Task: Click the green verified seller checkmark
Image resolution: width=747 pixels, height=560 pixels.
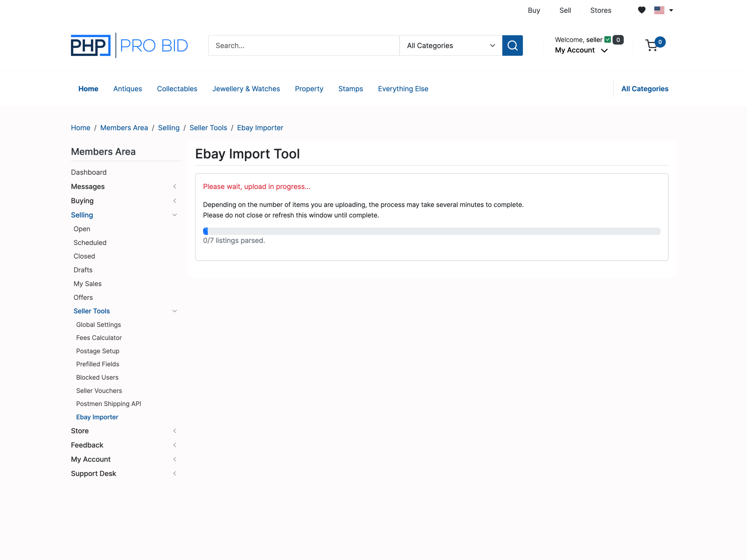Action: coord(608,39)
